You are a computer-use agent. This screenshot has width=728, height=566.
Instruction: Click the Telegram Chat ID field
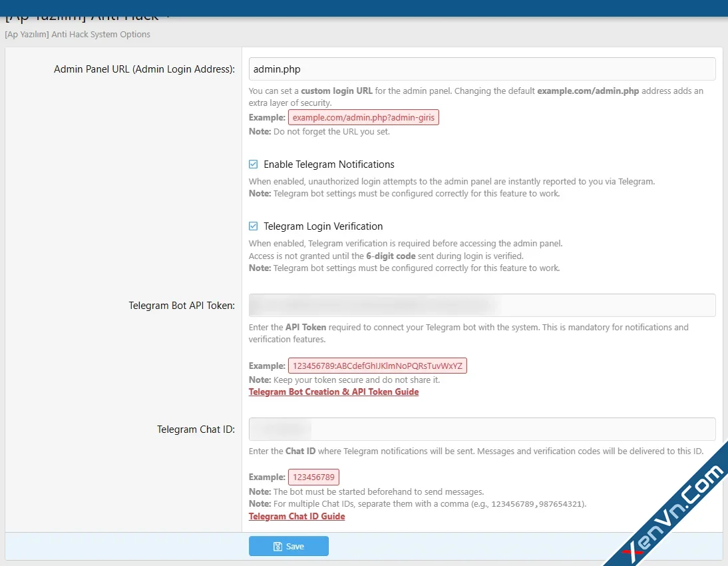pyautogui.click(x=482, y=429)
